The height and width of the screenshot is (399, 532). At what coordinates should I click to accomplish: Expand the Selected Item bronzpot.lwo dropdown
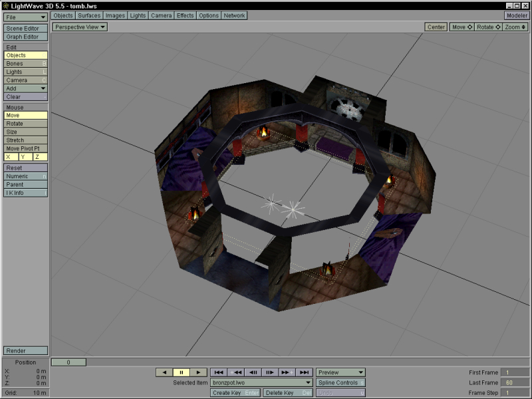coord(261,383)
